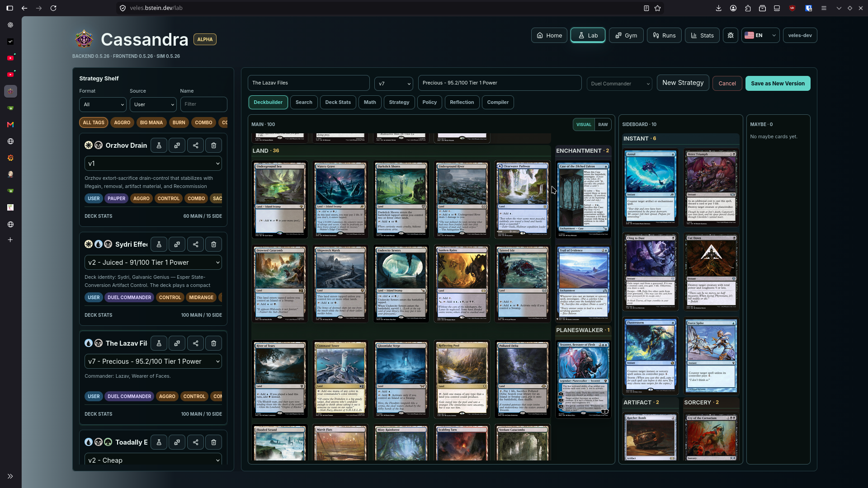Open the Source dropdown showing User
Image resolution: width=868 pixels, height=488 pixels.
point(153,104)
